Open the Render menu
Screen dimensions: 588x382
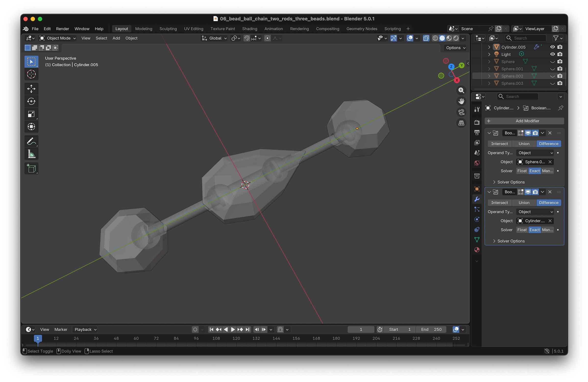(x=62, y=29)
